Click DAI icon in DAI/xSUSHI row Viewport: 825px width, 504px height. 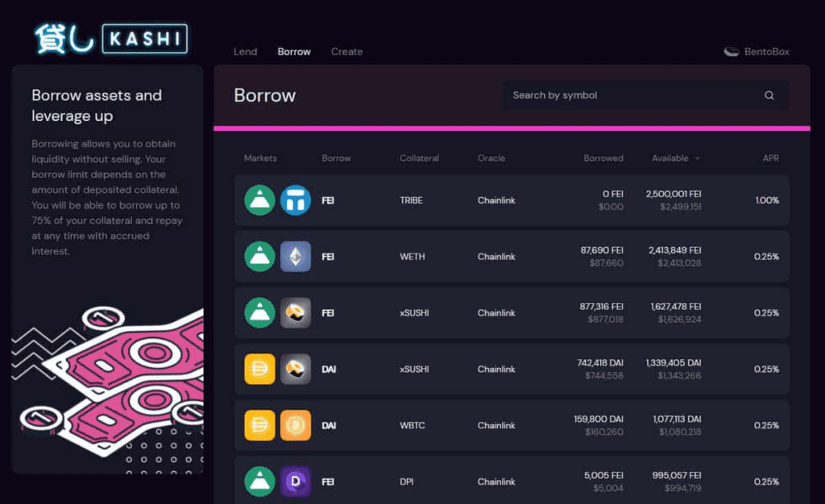[x=259, y=369]
